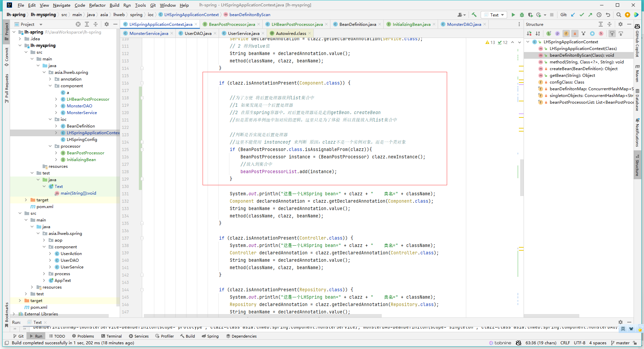Image resolution: width=644 pixels, height=349 pixels.
Task: Switch to BeanDefinition.java editor tab
Action: coord(358,24)
